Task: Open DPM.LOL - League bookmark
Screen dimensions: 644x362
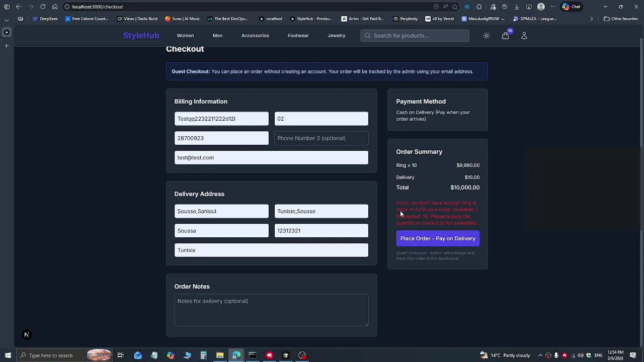Action: pos(535,19)
